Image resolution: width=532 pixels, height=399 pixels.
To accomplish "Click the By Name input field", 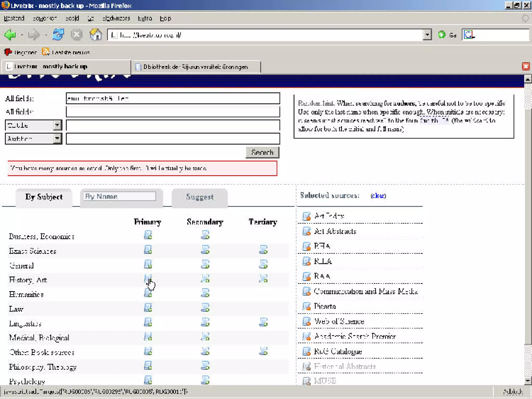I will click(119, 196).
